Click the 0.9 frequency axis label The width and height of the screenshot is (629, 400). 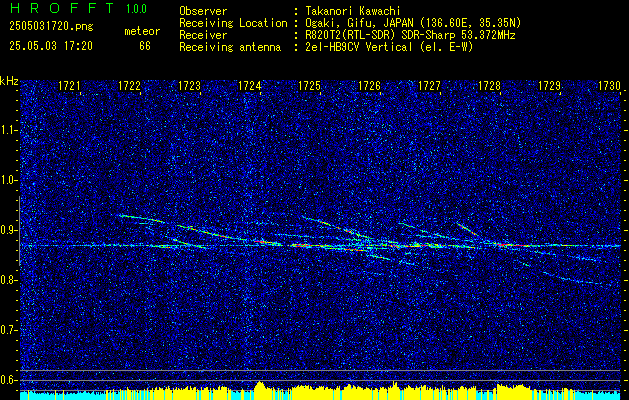(x=8, y=230)
